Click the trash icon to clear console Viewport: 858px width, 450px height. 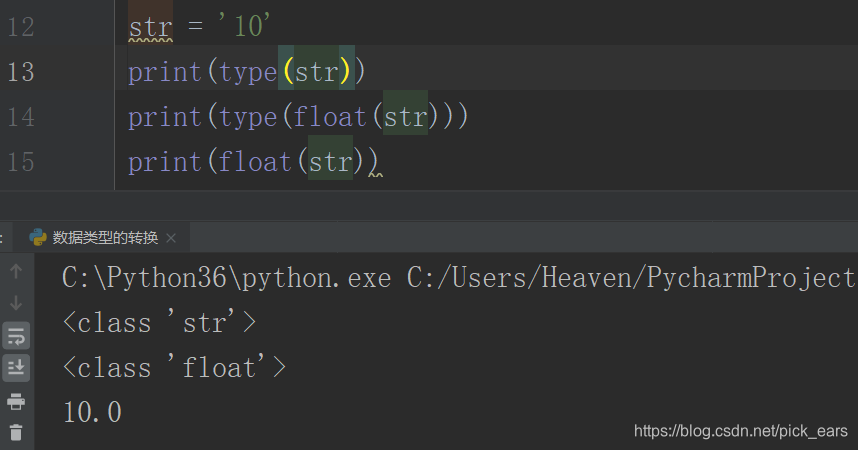(x=16, y=432)
